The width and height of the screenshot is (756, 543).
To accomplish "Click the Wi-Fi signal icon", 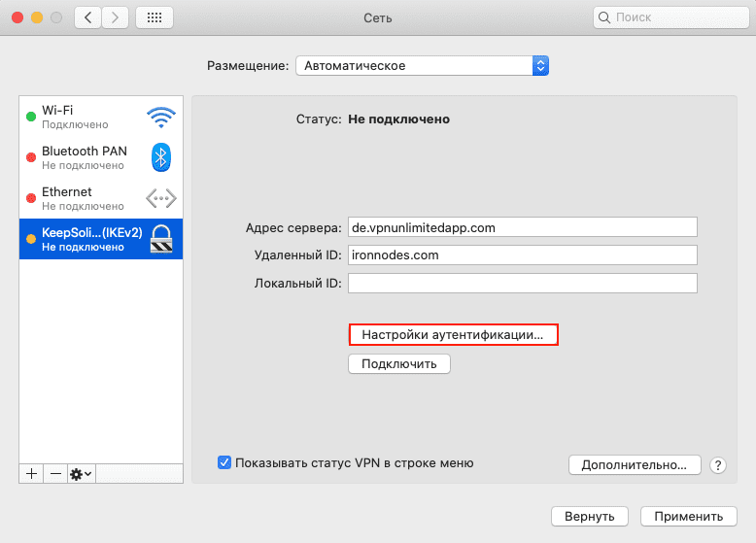I will [160, 117].
